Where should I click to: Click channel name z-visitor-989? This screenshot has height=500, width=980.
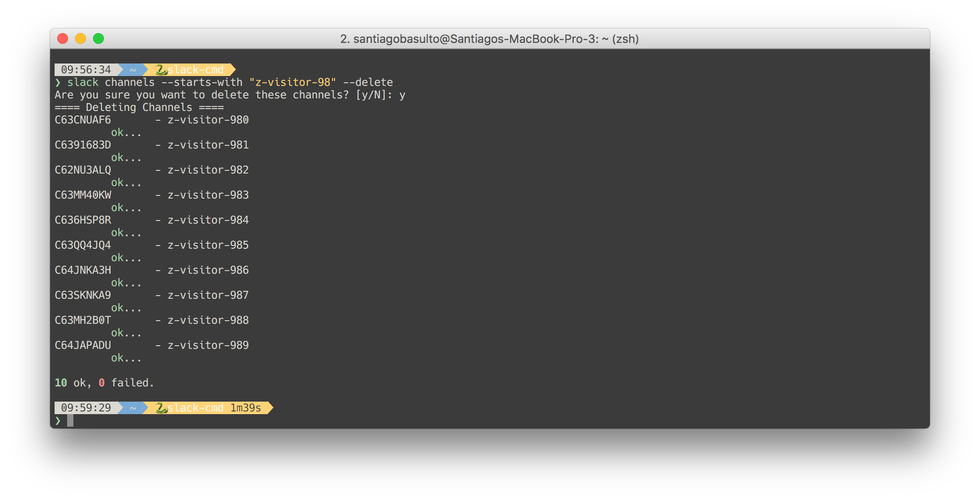208,345
